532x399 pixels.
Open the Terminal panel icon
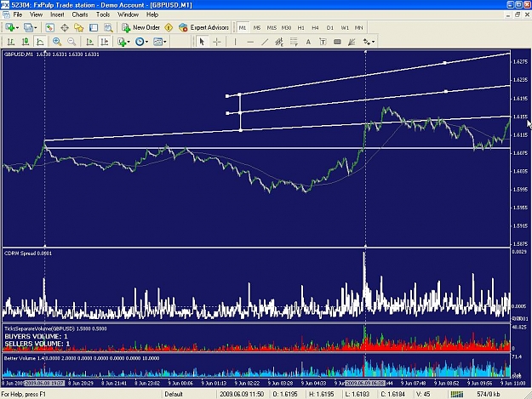coord(94,28)
